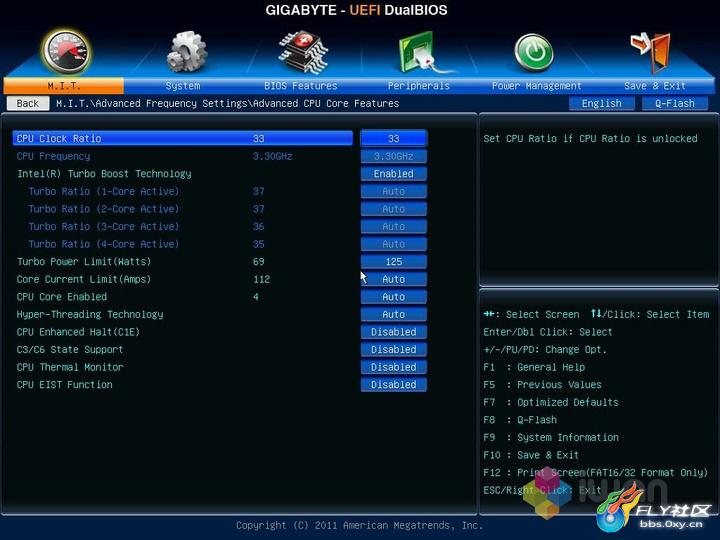The height and width of the screenshot is (540, 720).
Task: Click the F5 Previous Values help line
Action: pos(542,384)
